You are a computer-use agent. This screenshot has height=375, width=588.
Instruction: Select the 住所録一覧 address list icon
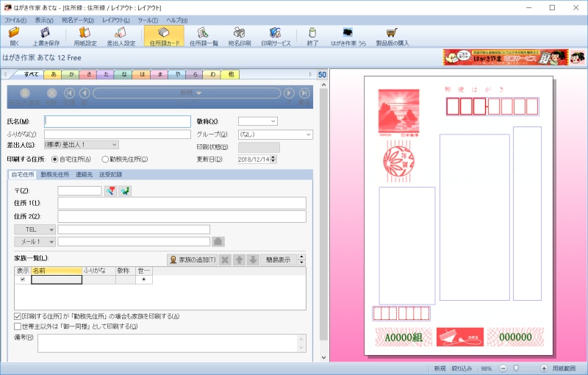204,36
